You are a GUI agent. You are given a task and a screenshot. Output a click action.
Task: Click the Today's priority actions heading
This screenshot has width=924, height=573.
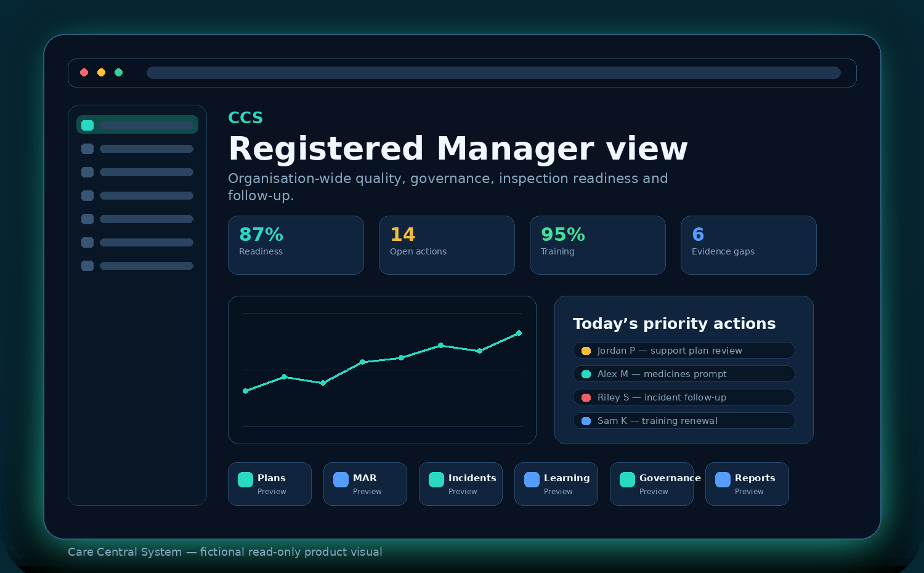tap(674, 323)
